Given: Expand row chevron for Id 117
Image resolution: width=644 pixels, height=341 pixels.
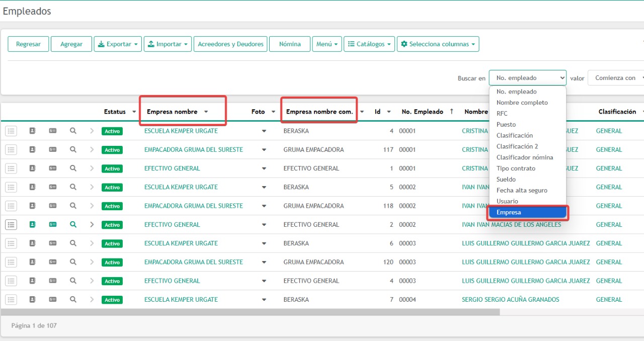Looking at the screenshot, I should coord(92,149).
